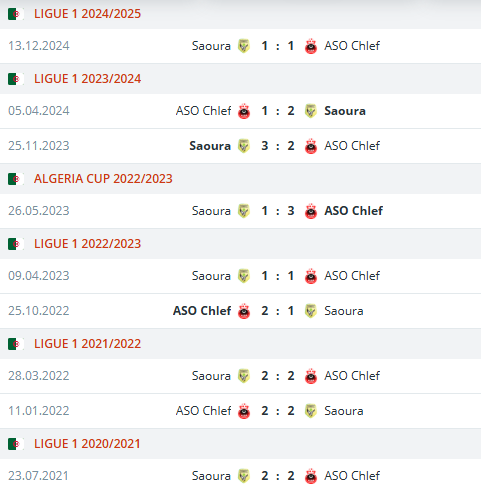Click Saoura crest in 25.11.2023 match

(x=244, y=146)
